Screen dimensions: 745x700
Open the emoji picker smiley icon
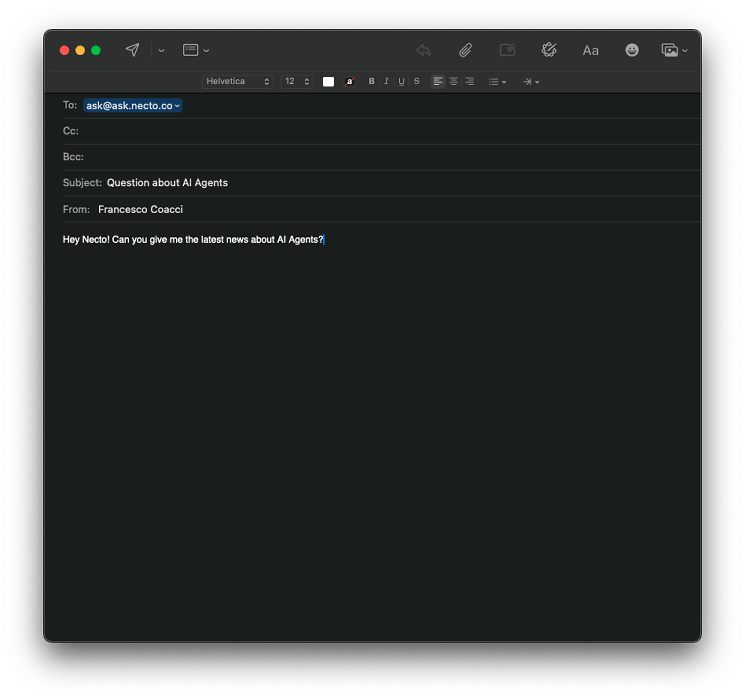632,50
